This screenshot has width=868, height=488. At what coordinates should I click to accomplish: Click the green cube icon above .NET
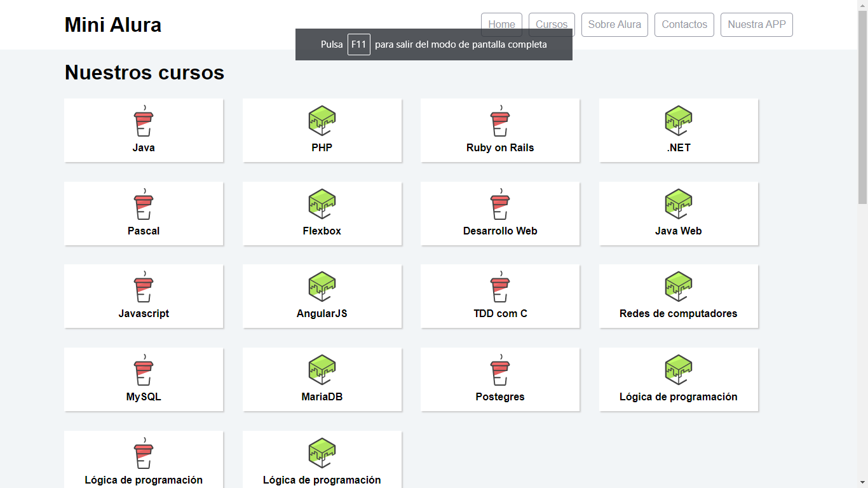(x=679, y=121)
